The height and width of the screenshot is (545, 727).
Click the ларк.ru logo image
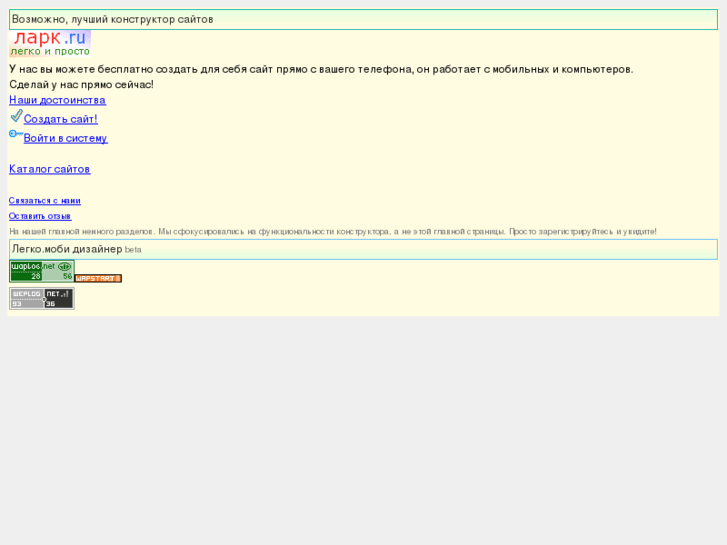(50, 44)
